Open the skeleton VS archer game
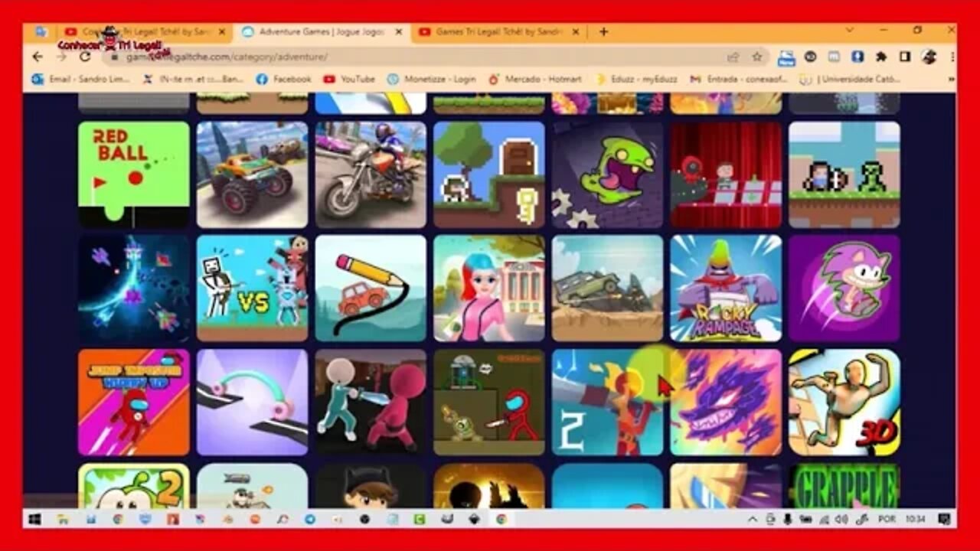The image size is (980, 551). (252, 288)
